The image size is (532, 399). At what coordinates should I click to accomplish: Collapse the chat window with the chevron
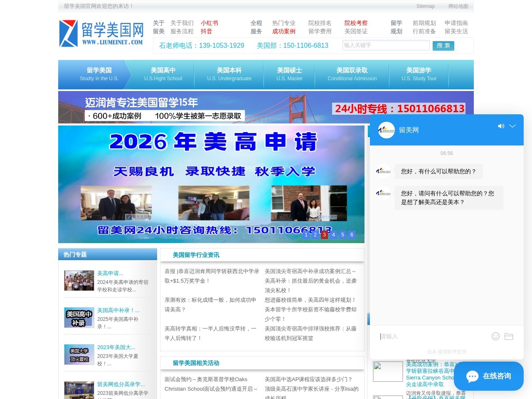pos(513,126)
